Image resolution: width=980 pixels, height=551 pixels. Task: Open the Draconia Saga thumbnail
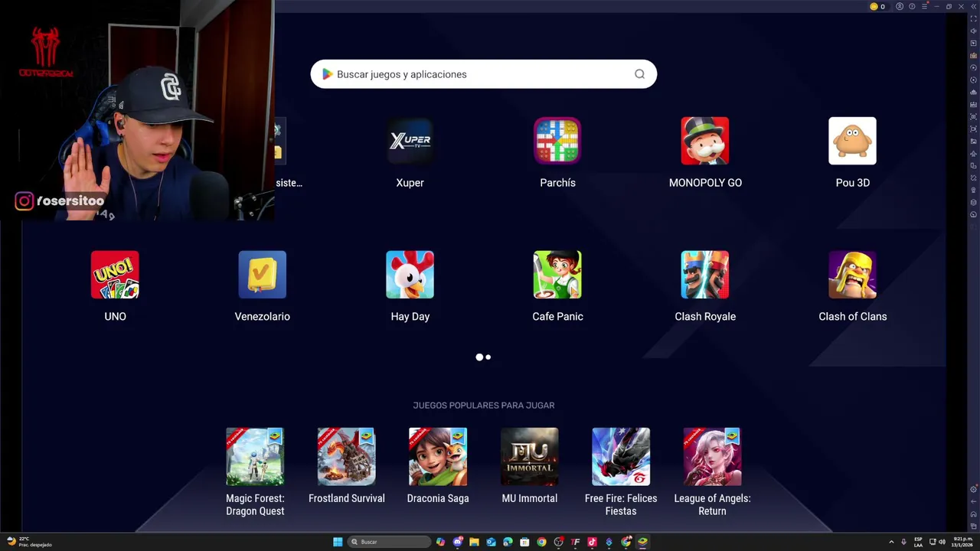[438, 457]
